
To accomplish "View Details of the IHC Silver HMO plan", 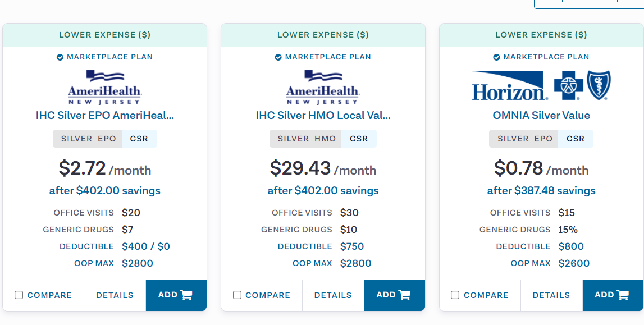I will pyautogui.click(x=333, y=295).
